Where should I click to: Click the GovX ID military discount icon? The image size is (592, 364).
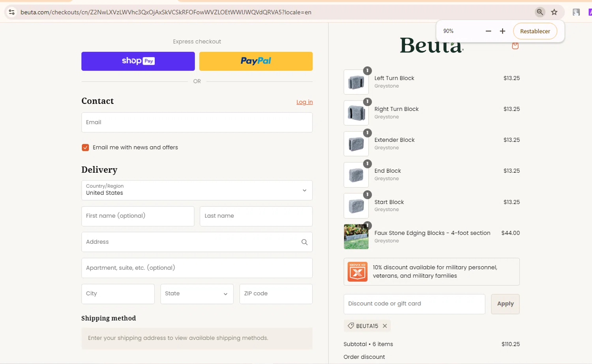tap(358, 272)
